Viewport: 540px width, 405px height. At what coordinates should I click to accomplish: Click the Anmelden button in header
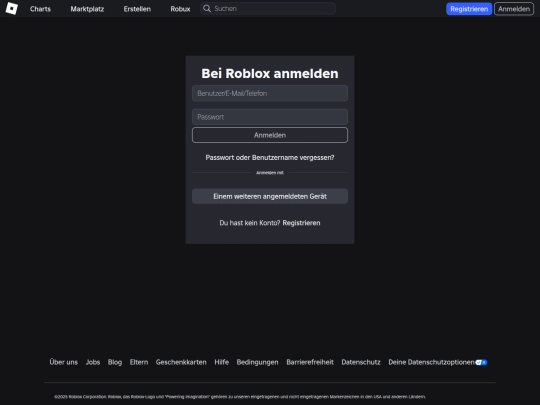514,9
